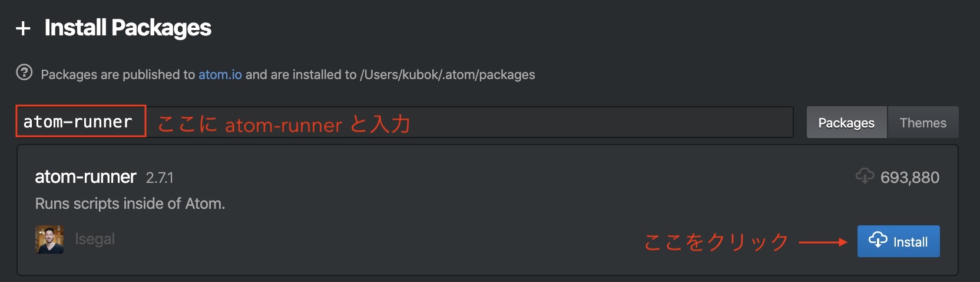Click the plus icon beside Install Packages

point(23,28)
